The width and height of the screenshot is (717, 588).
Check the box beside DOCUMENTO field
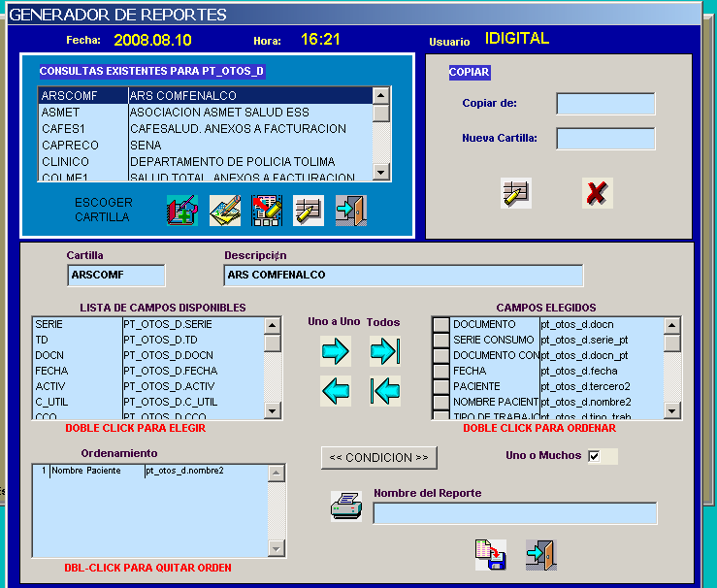(441, 325)
